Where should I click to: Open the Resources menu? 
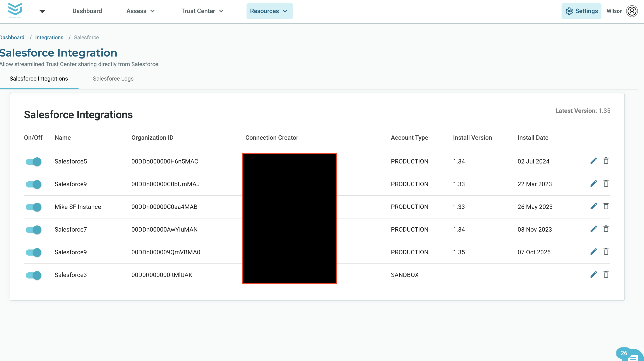tap(269, 11)
